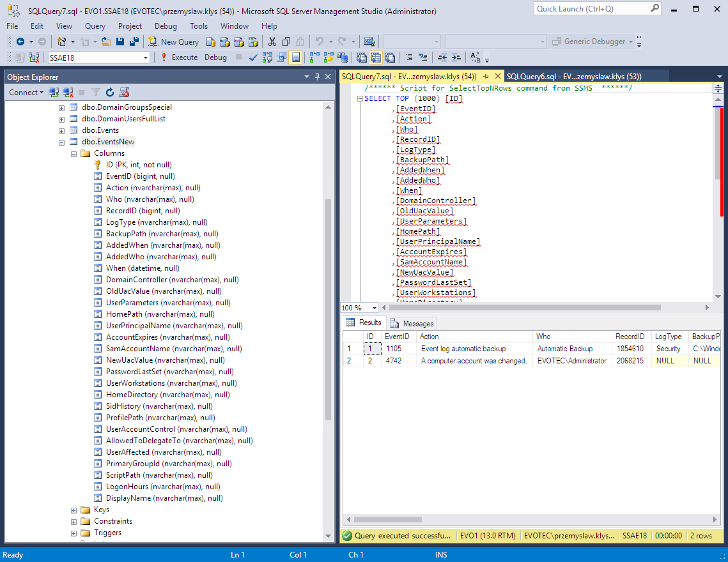Click the Debug button
728x562 pixels.
[215, 57]
